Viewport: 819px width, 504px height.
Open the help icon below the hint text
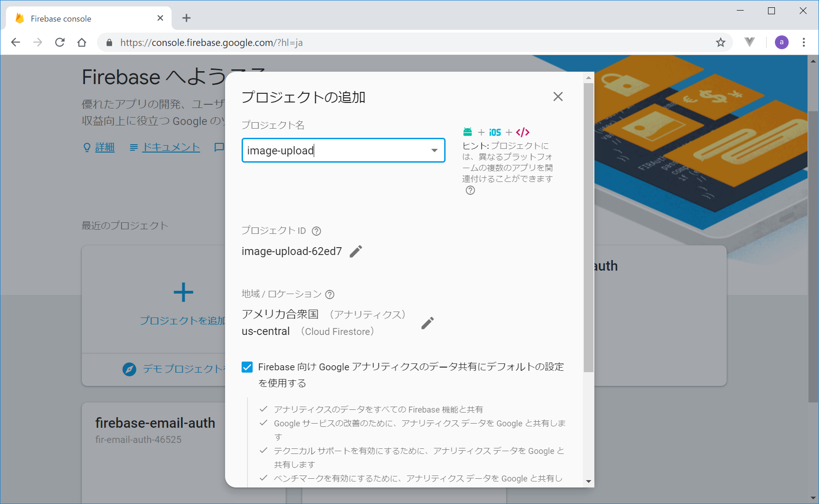point(470,190)
